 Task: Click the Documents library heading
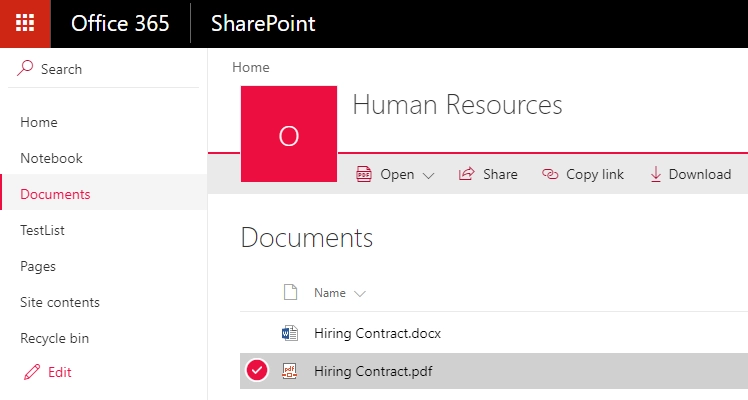307,238
